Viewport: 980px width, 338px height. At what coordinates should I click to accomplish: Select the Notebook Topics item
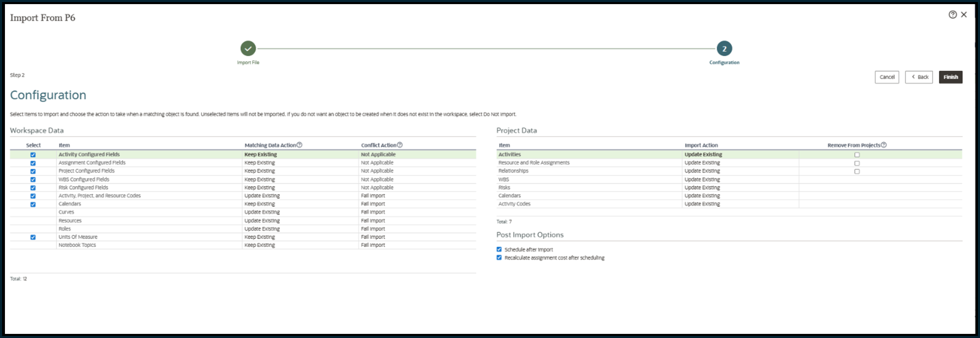77,245
